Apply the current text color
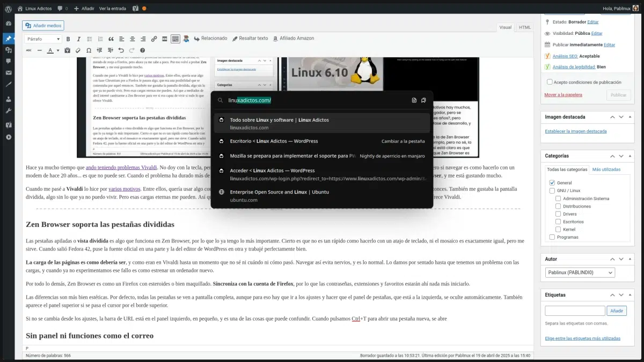644x362 pixels. [49, 50]
